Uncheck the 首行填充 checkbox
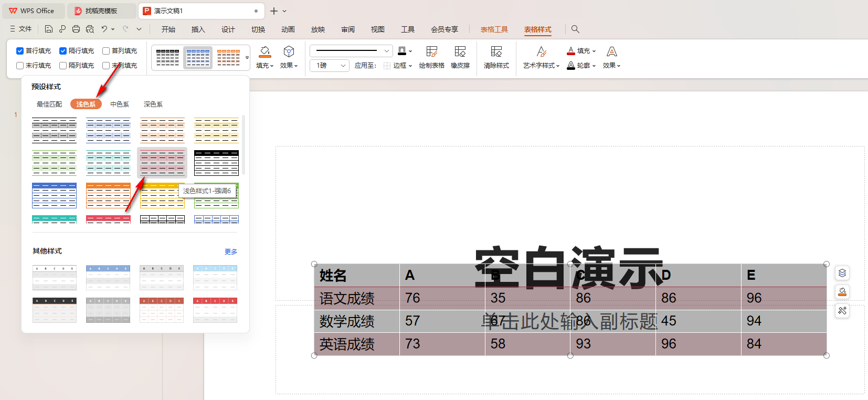The width and height of the screenshot is (868, 400). pos(20,51)
